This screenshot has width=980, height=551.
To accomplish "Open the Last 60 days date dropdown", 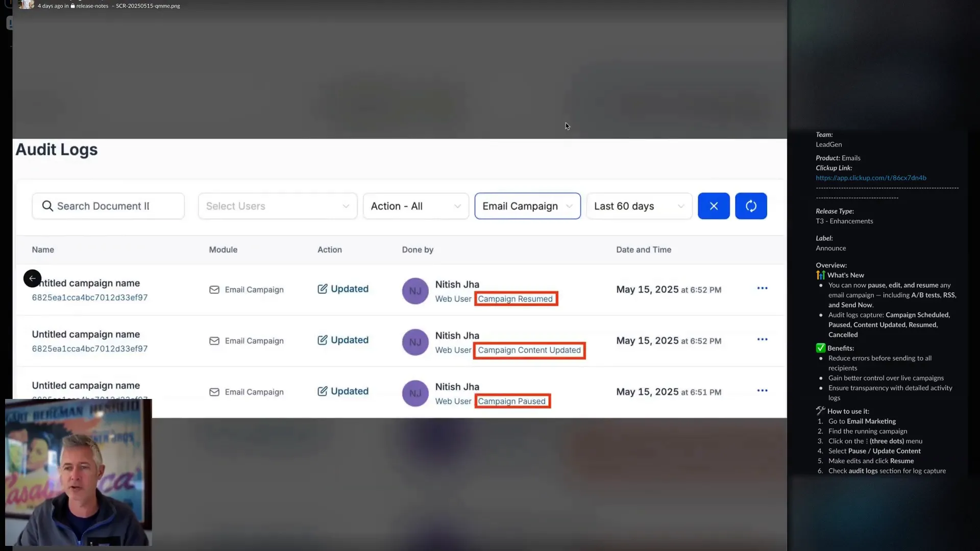I will (x=639, y=206).
